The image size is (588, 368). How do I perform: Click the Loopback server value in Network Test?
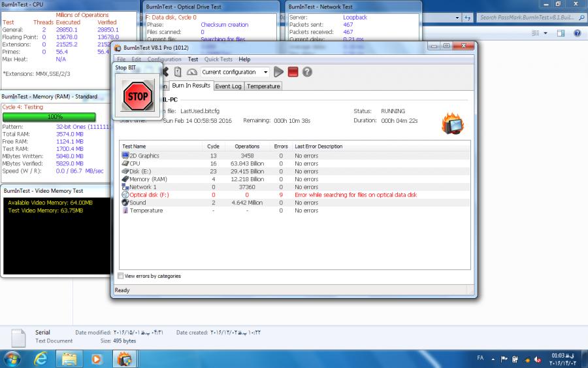[x=355, y=17]
